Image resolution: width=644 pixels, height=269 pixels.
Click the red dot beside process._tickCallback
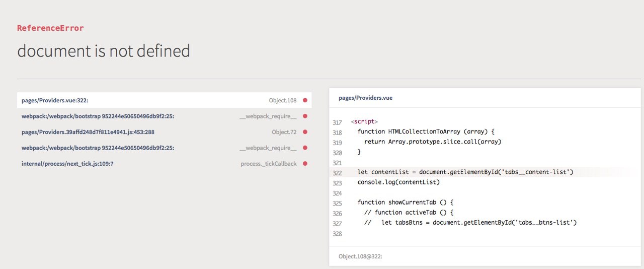pos(305,164)
